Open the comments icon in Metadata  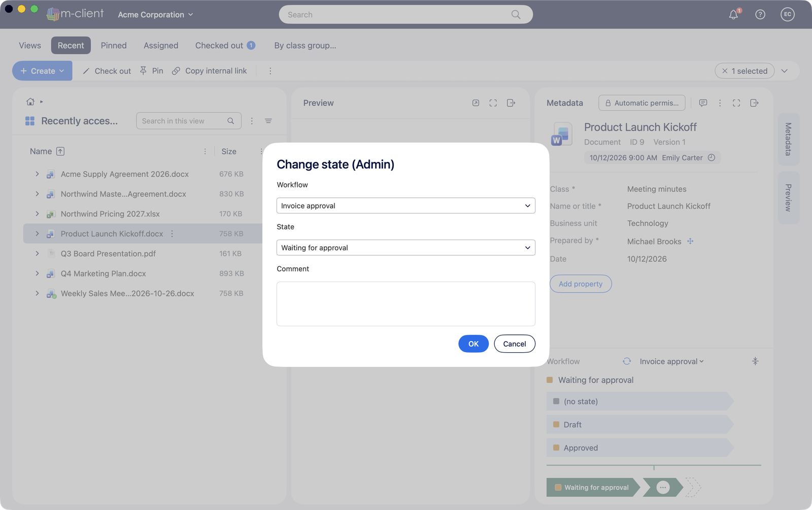tap(703, 103)
